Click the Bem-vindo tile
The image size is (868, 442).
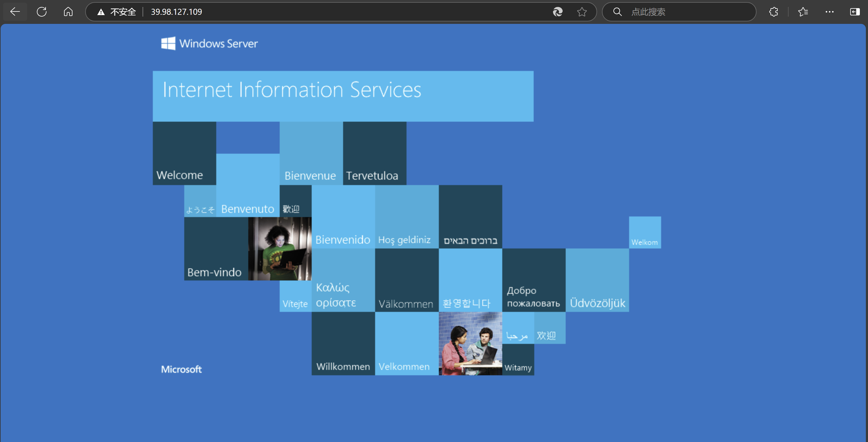tap(216, 249)
